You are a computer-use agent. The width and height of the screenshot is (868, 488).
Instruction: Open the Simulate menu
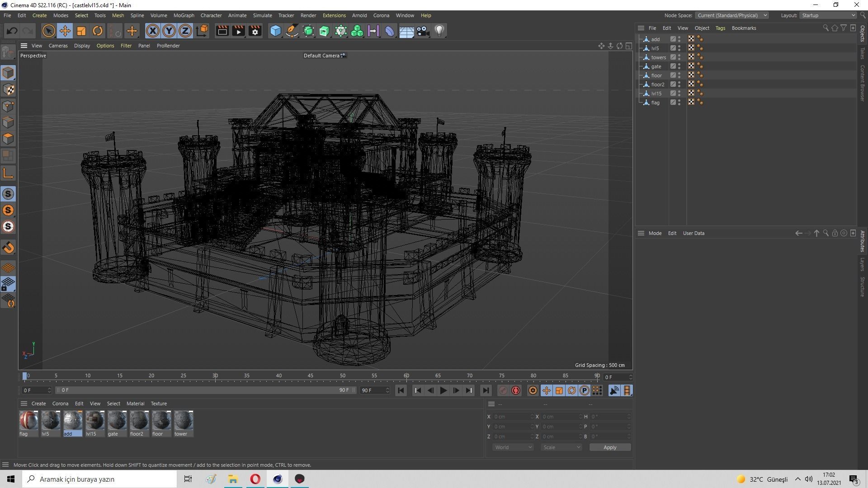(x=262, y=15)
